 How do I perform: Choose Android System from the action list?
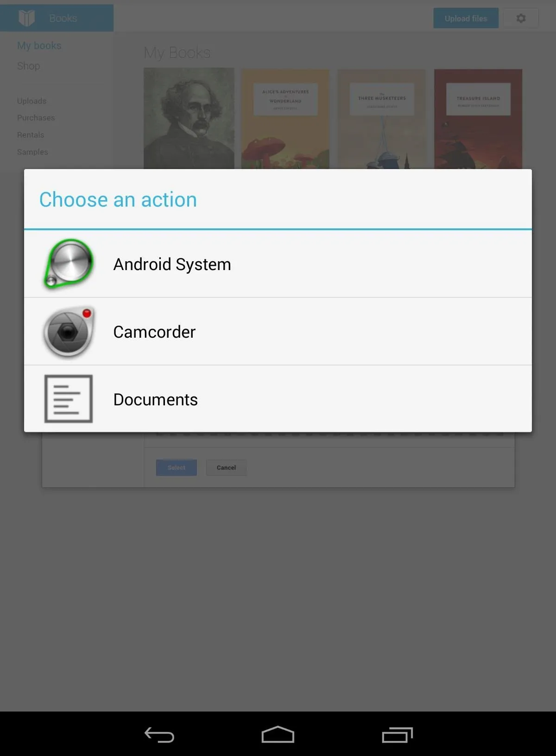tap(278, 264)
